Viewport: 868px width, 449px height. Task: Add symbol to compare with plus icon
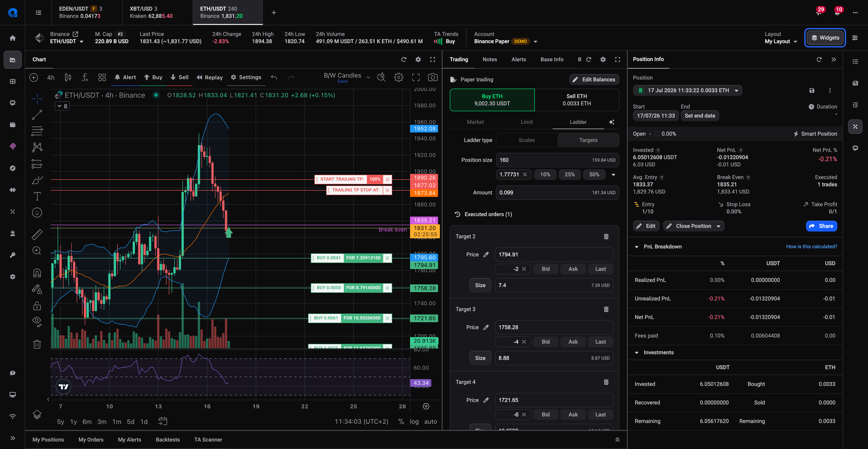coord(34,77)
